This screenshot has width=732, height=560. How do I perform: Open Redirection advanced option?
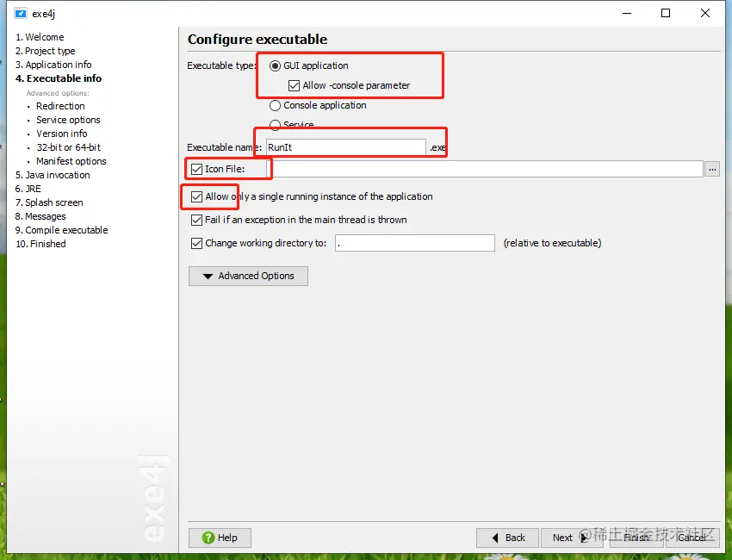(x=60, y=106)
